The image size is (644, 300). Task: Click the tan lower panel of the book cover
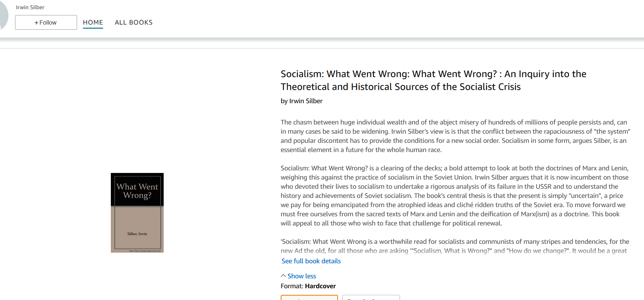point(137,229)
